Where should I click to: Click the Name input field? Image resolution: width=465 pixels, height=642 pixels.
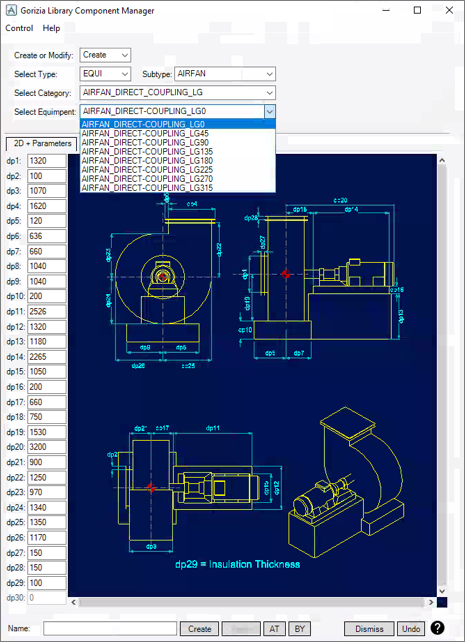click(x=110, y=628)
